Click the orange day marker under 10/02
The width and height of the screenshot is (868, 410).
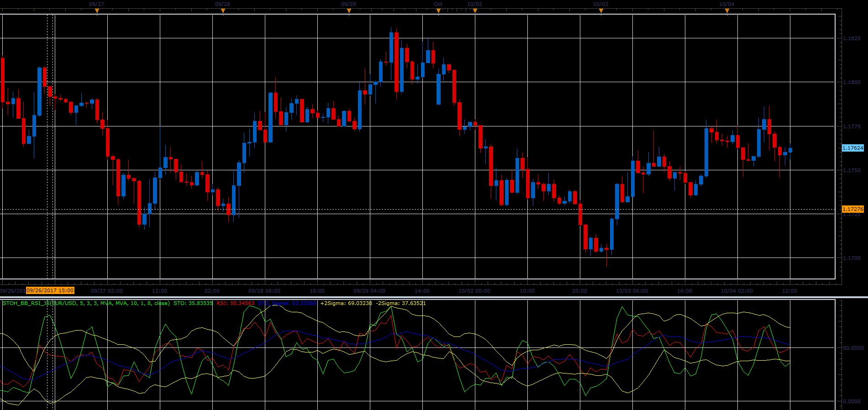pos(475,11)
